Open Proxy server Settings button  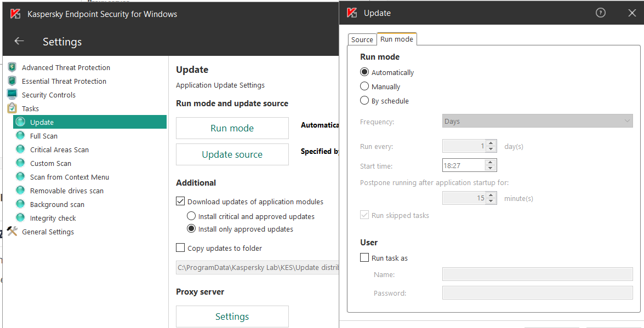(x=232, y=317)
